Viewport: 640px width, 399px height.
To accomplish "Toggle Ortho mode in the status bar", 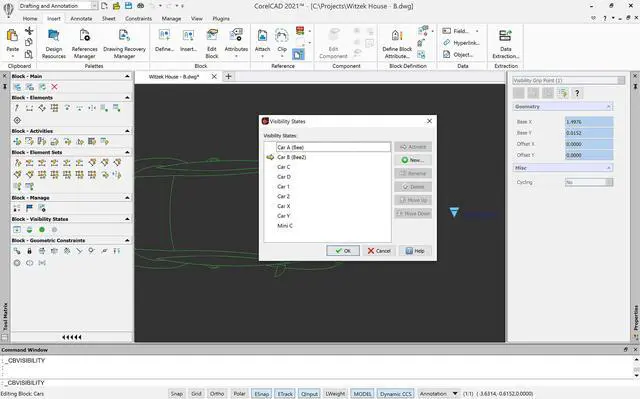I will [217, 394].
